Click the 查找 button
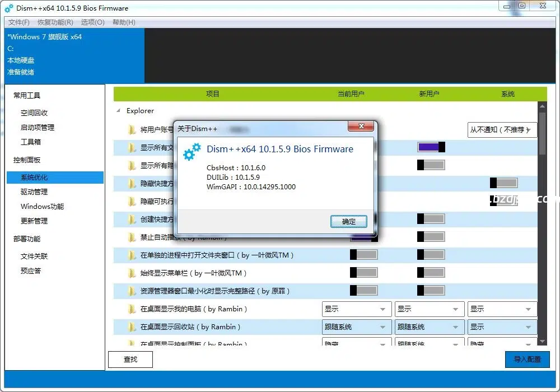 [x=130, y=360]
